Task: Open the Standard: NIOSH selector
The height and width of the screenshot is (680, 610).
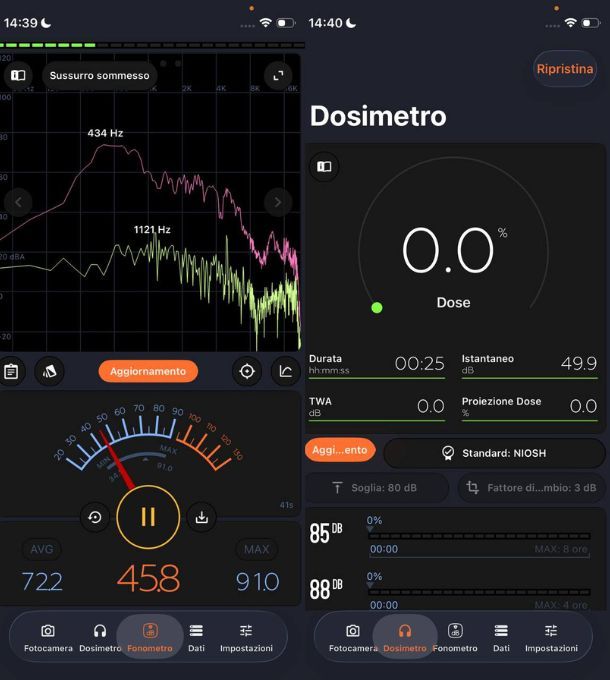Action: tap(494, 453)
